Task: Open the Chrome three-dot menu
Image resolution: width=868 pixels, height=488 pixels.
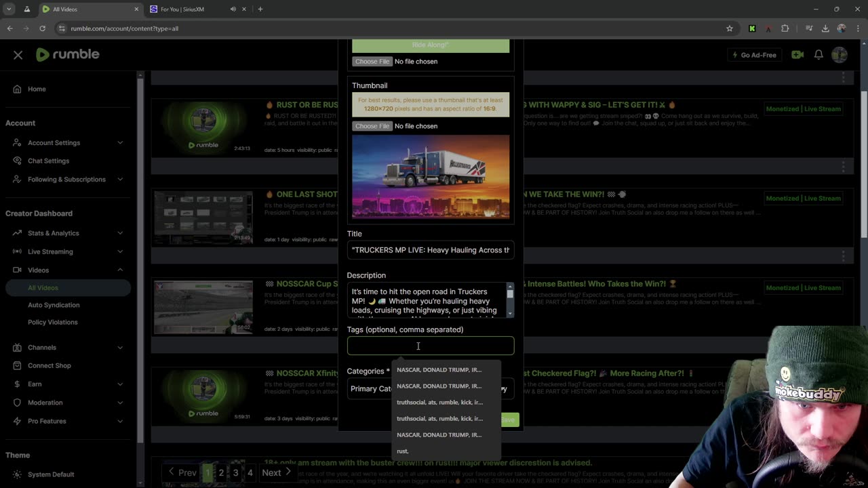Action: tap(858, 28)
